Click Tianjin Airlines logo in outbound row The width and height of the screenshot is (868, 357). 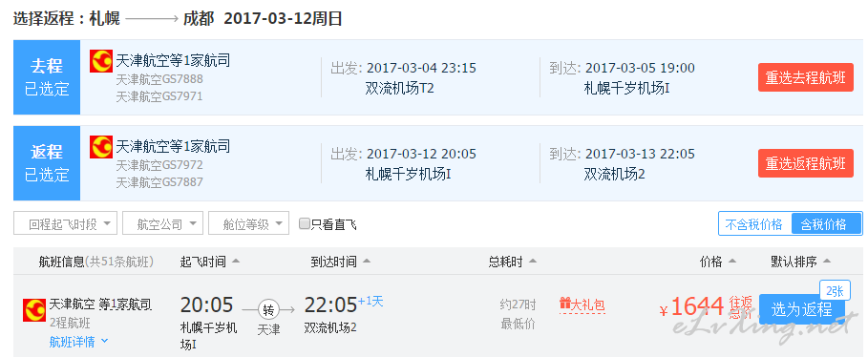pyautogui.click(x=101, y=61)
